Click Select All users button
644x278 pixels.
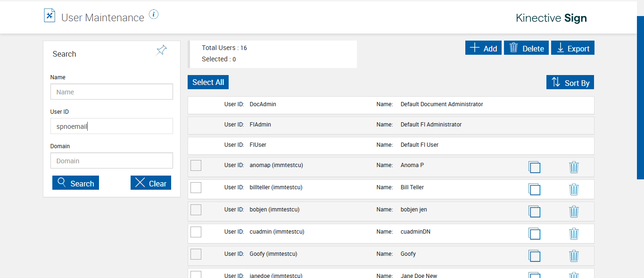pos(208,82)
